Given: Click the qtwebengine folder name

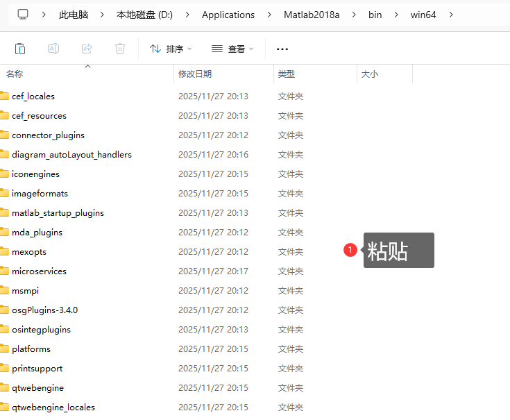Looking at the screenshot, I should tap(37, 388).
